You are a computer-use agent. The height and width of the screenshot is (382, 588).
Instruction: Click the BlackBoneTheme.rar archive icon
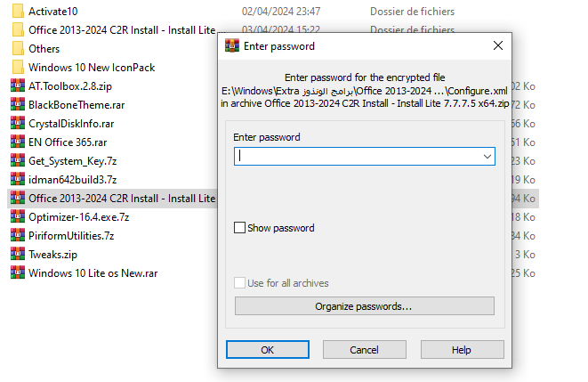(x=18, y=105)
